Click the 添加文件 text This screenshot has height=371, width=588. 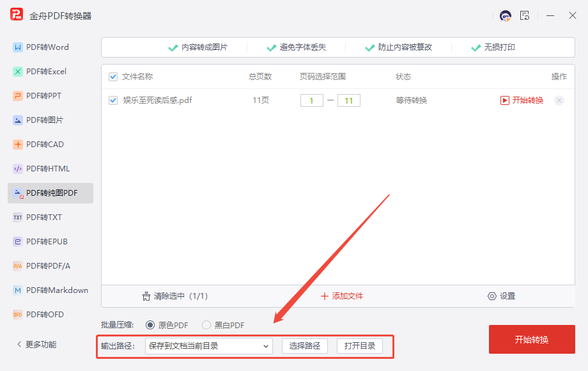click(x=347, y=296)
